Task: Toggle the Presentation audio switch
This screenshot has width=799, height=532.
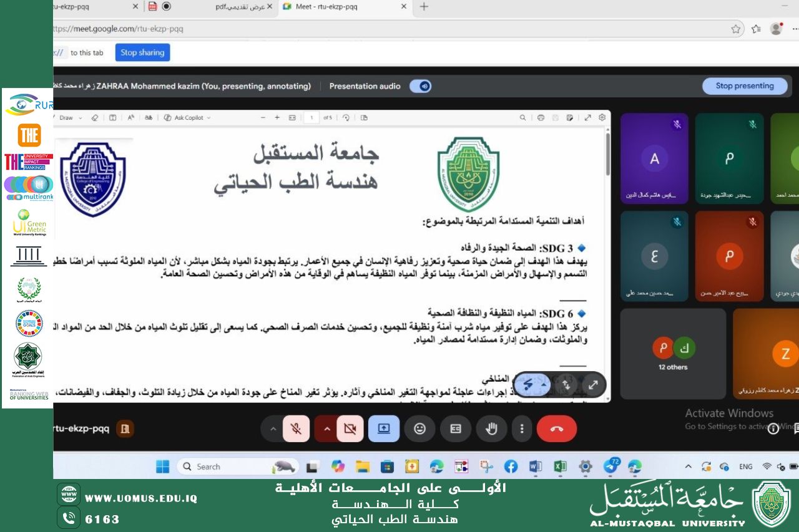Action: point(420,86)
